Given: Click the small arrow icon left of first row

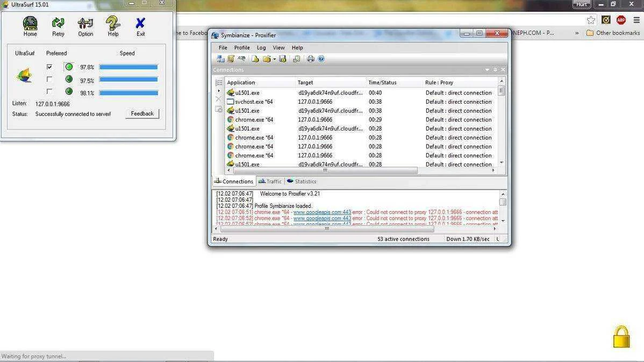Looking at the screenshot, I should click(218, 91).
